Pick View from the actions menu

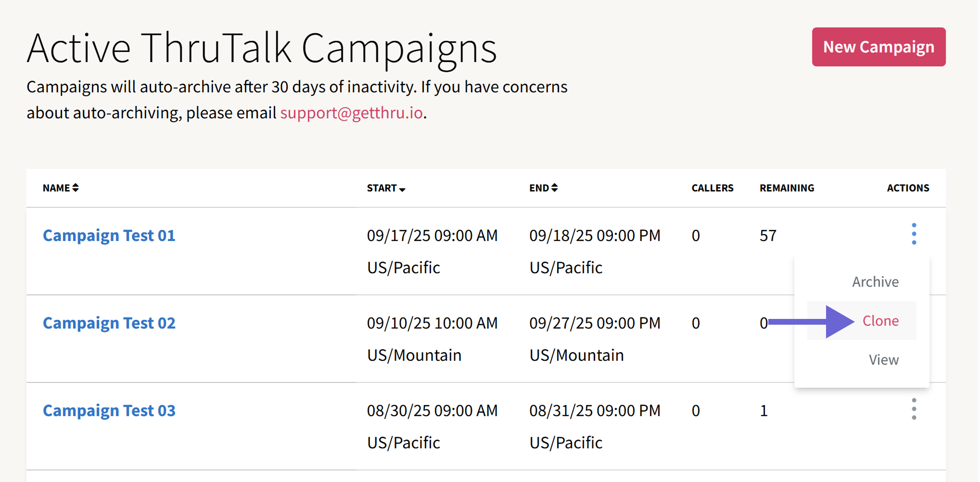(883, 360)
